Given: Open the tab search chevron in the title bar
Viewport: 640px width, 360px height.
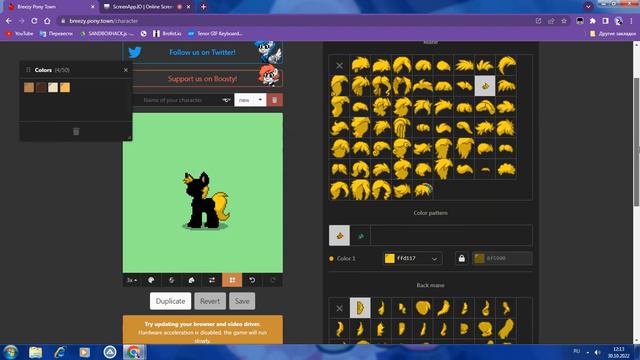Looking at the screenshot, I should coord(588,6).
